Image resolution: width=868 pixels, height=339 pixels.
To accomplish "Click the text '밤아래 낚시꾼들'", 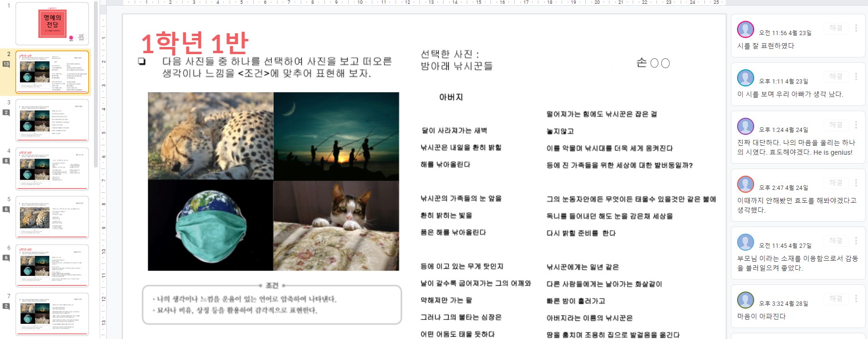I will (456, 66).
